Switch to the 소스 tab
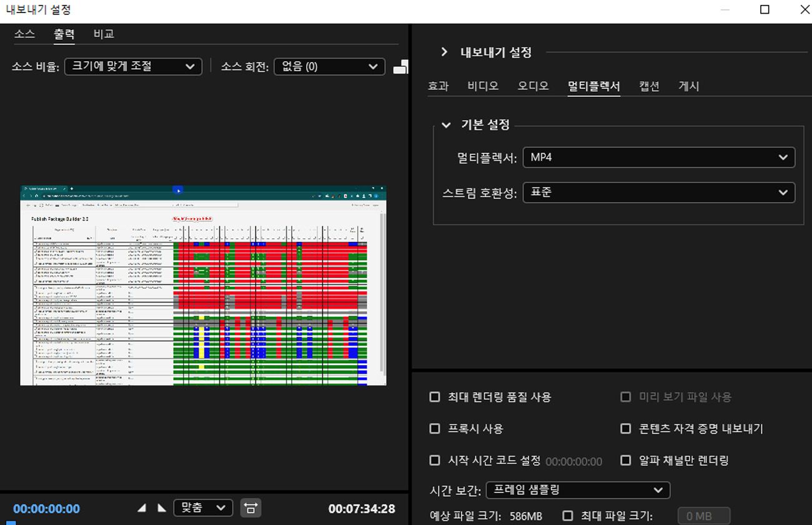Viewport: 812px width, 525px height. 25,34
